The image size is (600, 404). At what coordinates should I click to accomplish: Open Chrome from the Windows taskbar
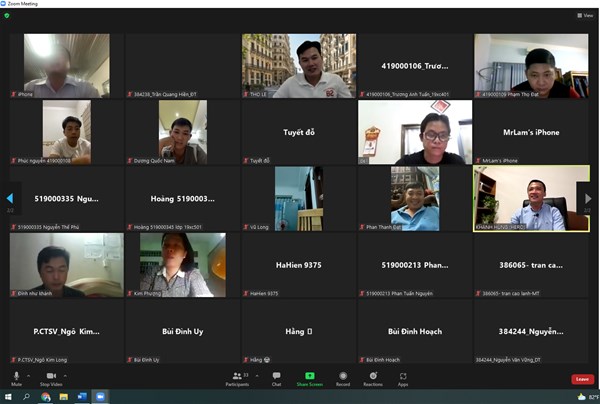45,397
